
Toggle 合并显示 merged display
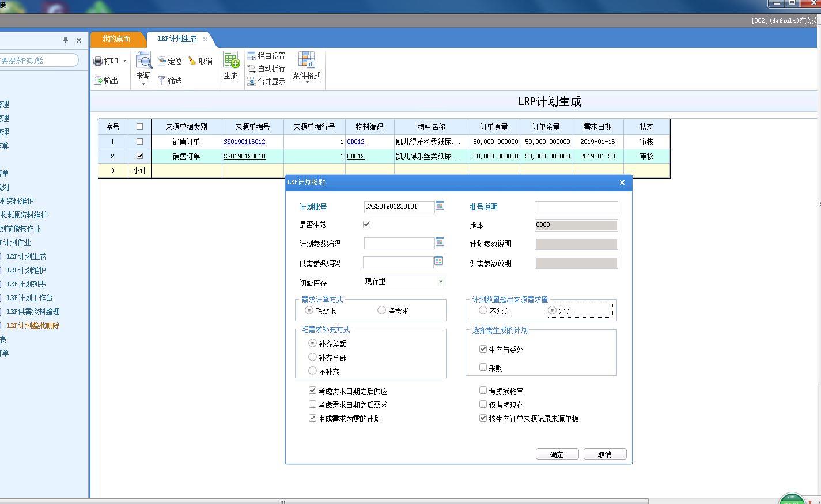pyautogui.click(x=267, y=81)
